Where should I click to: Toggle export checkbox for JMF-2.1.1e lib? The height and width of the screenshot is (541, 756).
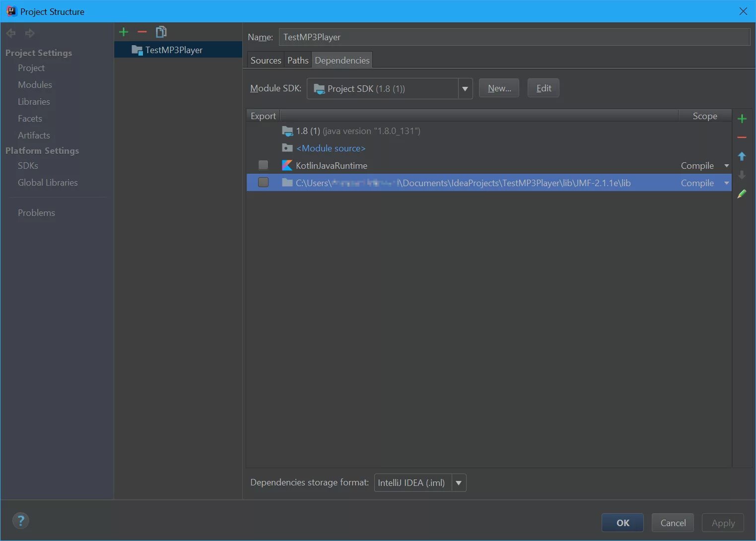coord(263,182)
